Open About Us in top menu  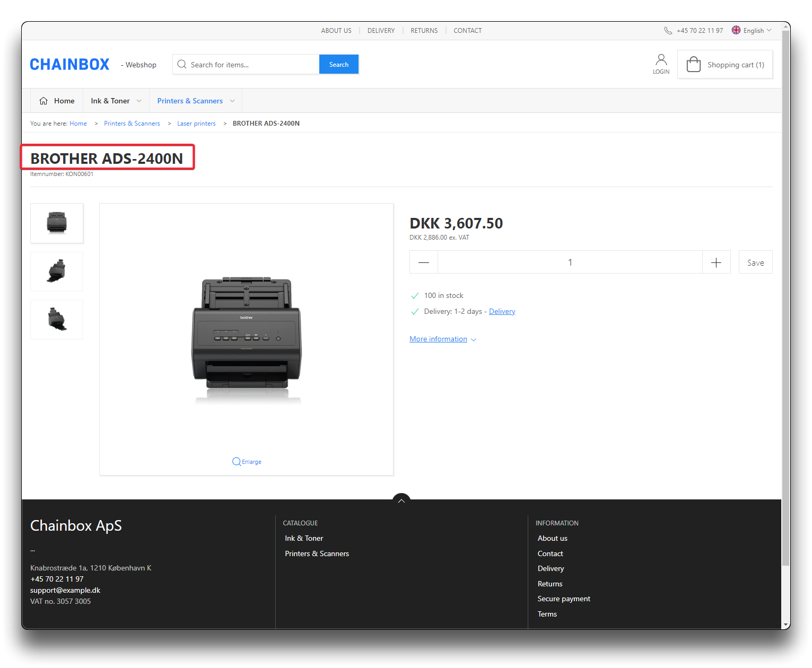click(336, 31)
